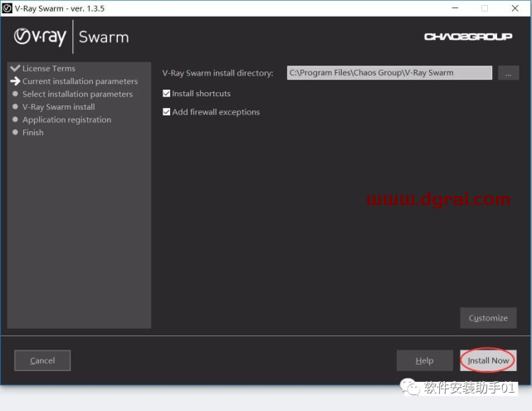Click the Install shortcuts label text
The width and height of the screenshot is (532, 411).
(x=201, y=94)
